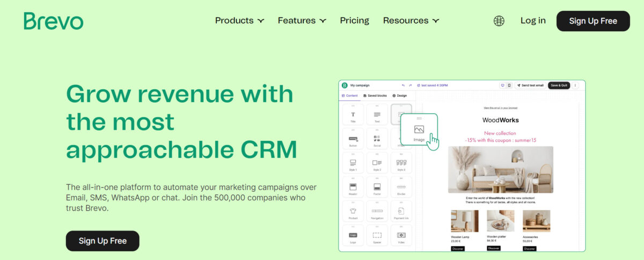Click the Save & Quit button

tap(559, 85)
